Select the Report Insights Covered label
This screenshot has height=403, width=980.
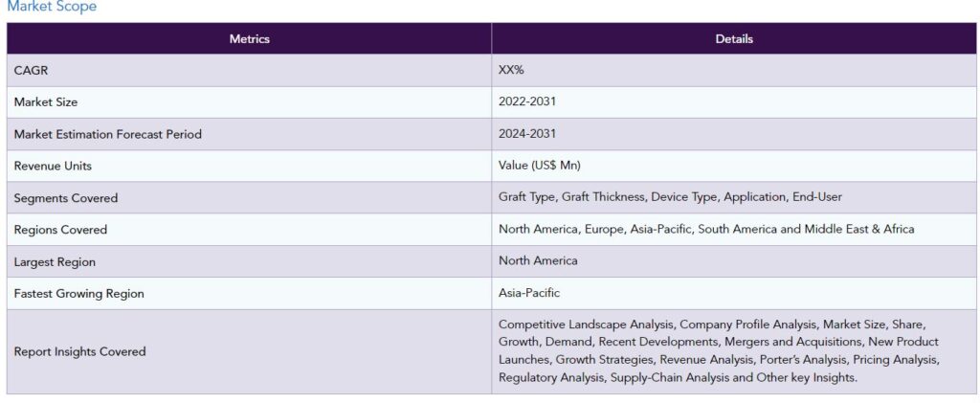tap(79, 351)
